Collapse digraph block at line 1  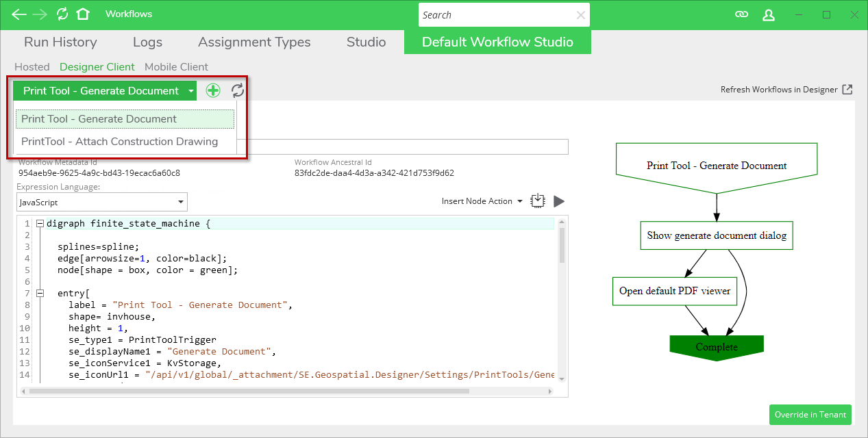point(40,223)
